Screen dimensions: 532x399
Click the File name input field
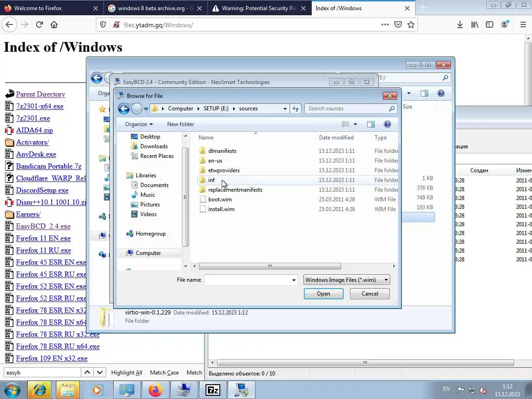click(x=248, y=280)
